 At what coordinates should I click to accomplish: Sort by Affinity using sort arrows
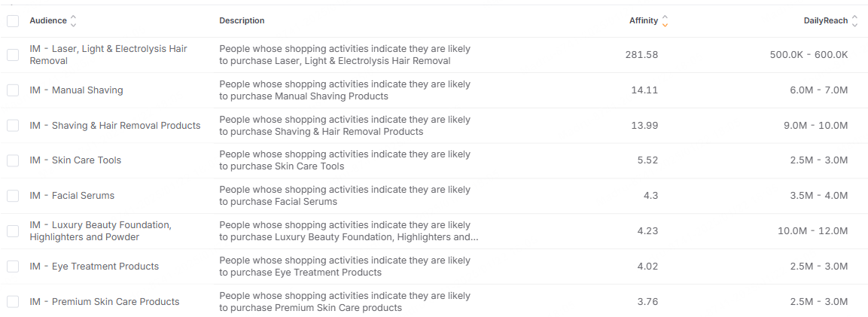point(664,21)
